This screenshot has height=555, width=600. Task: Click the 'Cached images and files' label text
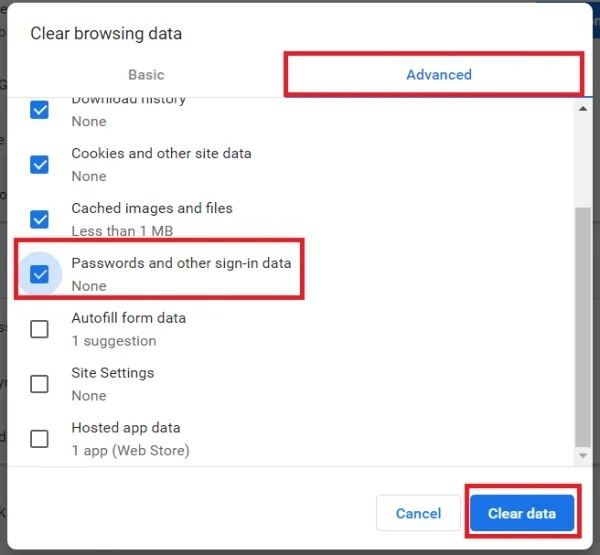(x=152, y=209)
